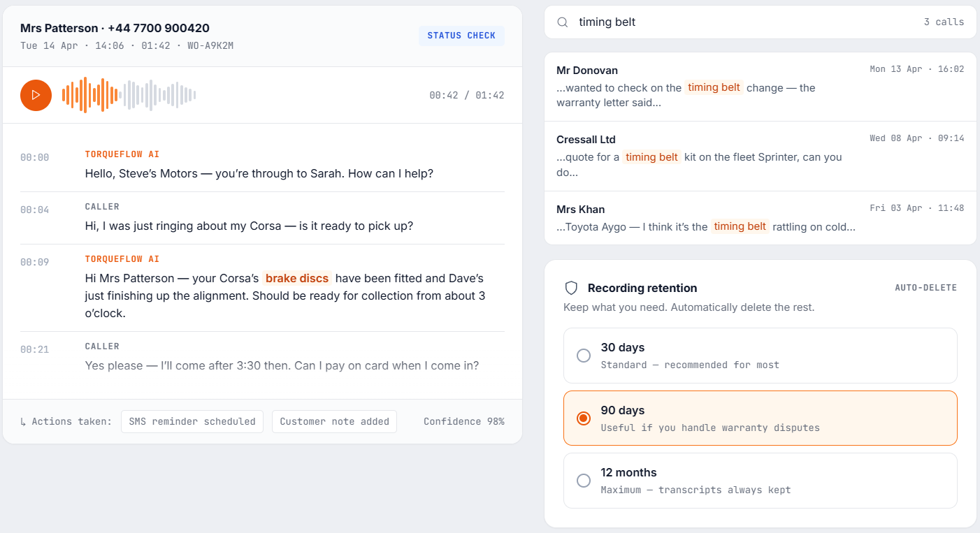Select the 30 days retention option
Viewport: 980px width, 533px height.
(x=761, y=356)
